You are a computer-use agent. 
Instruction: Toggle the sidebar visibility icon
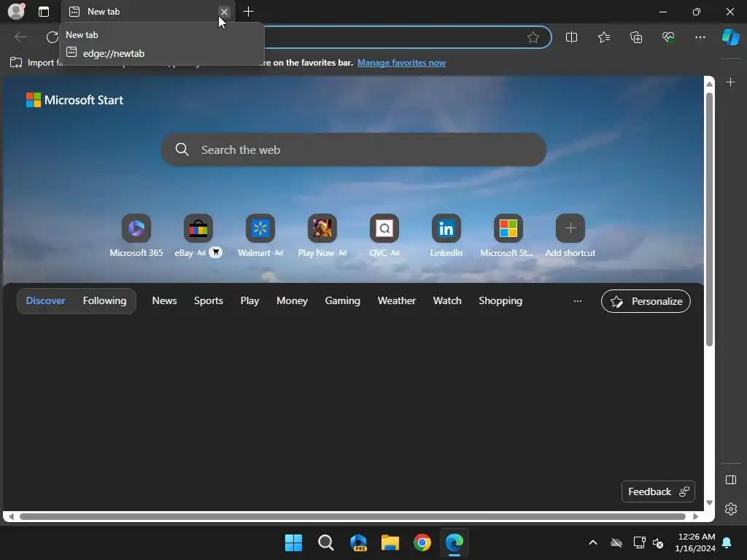(730, 480)
